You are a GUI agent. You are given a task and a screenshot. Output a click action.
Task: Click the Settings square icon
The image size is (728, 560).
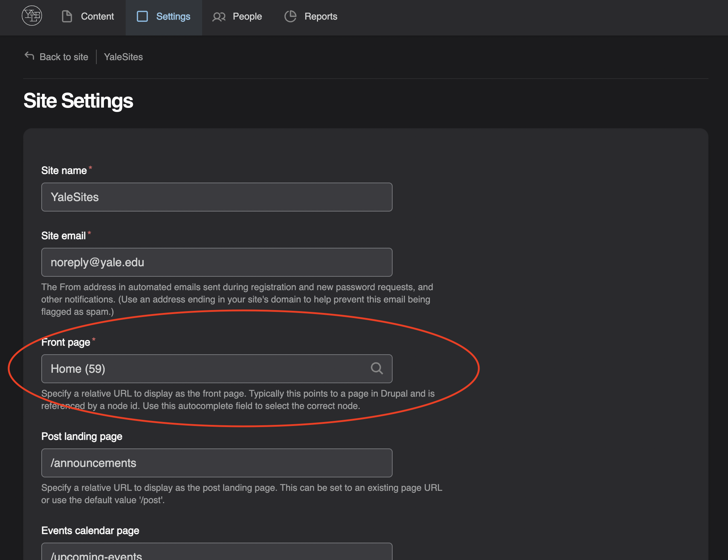tap(142, 16)
